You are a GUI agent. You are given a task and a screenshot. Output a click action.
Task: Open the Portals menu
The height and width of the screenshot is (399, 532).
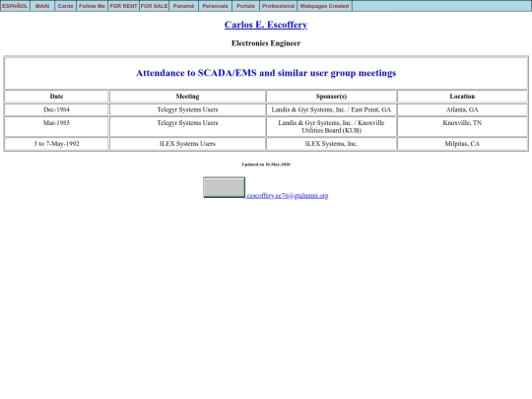(x=245, y=6)
